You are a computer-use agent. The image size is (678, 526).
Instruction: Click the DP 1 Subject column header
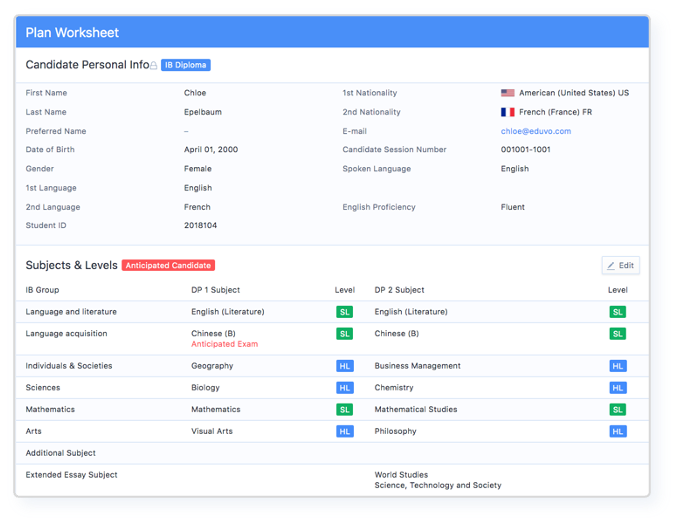point(215,290)
